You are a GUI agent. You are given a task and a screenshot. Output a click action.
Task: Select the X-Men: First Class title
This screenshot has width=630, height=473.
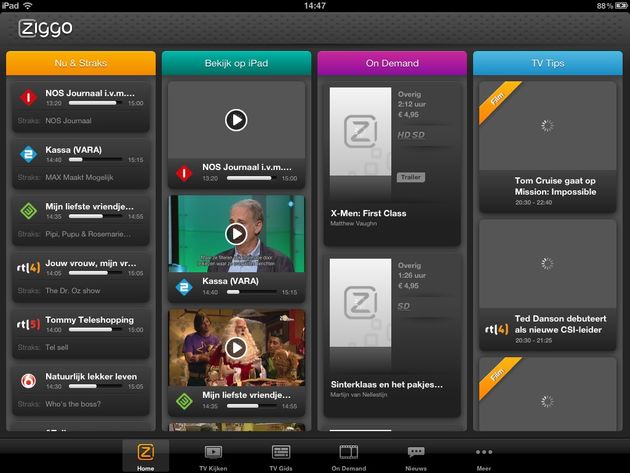368,213
